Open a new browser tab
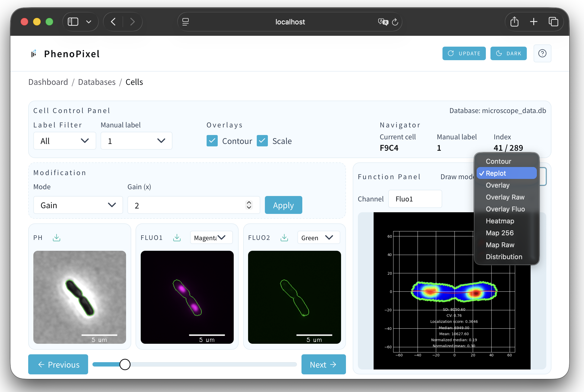The height and width of the screenshot is (392, 584). pos(534,22)
